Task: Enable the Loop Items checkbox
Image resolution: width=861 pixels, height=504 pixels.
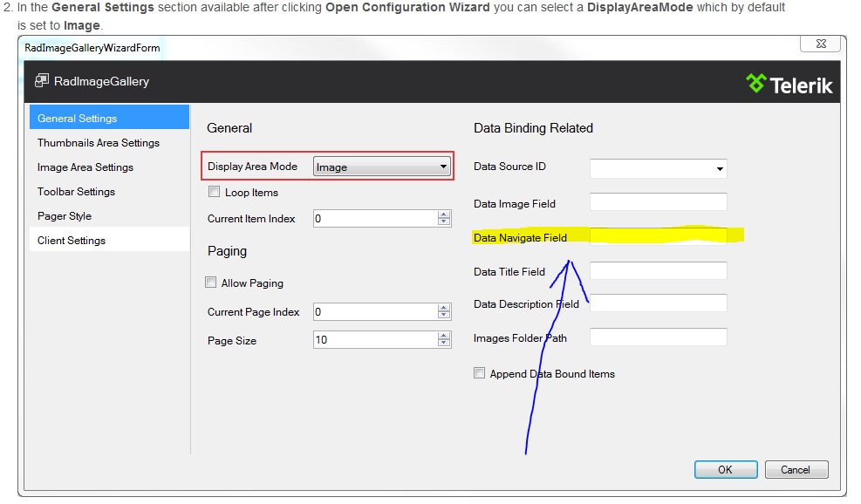Action: (x=215, y=192)
